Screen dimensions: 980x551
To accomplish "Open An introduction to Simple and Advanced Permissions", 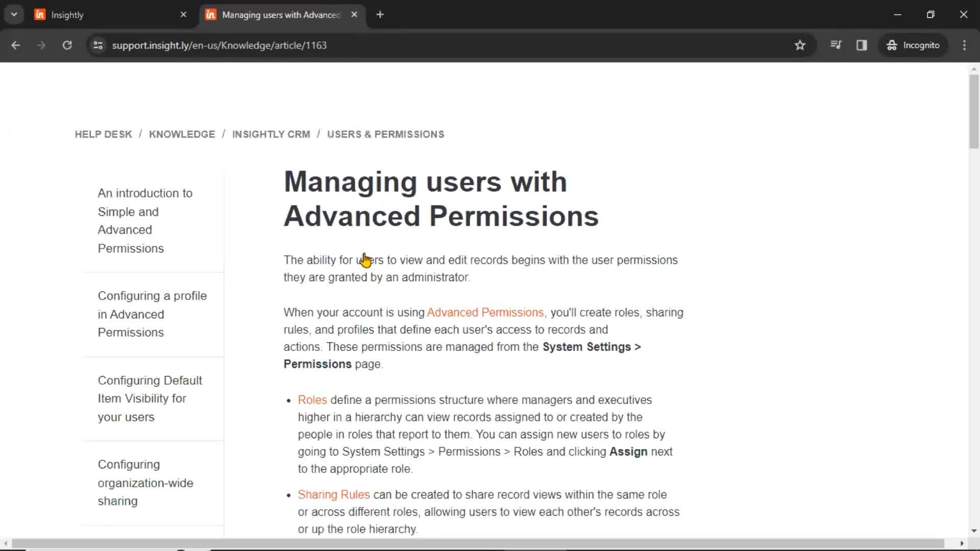I will (x=145, y=221).
